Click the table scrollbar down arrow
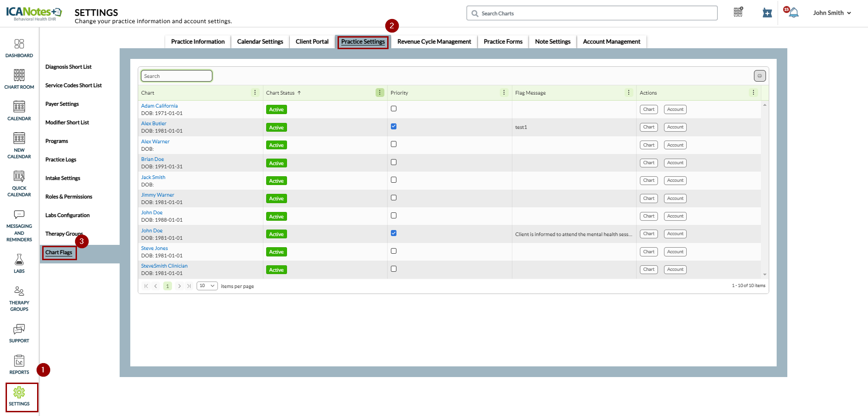Image resolution: width=868 pixels, height=416 pixels. [765, 275]
